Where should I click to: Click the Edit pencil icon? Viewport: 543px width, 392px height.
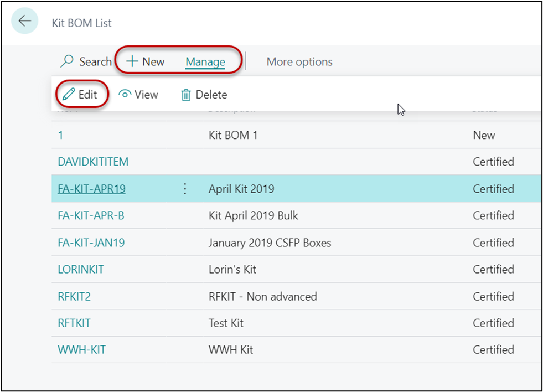69,95
